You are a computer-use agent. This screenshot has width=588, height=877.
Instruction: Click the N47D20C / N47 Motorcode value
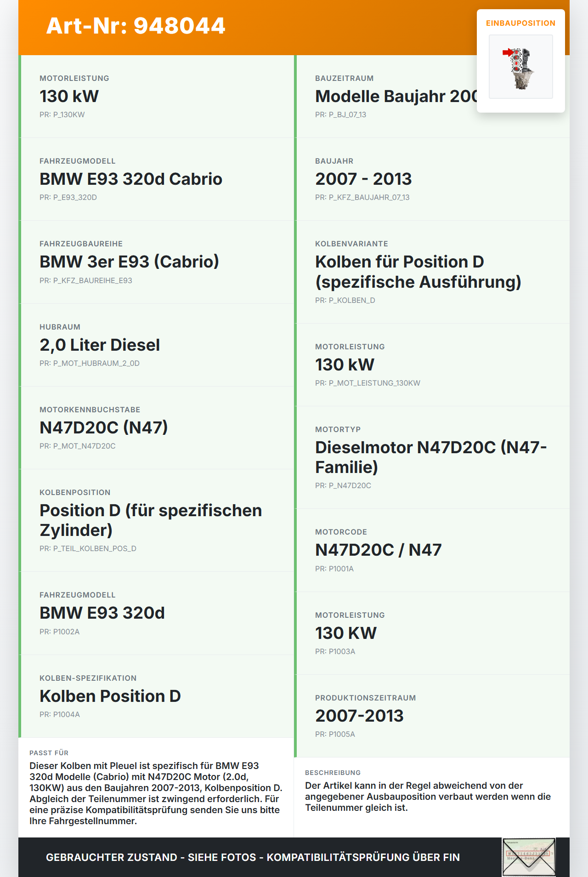[x=378, y=550]
